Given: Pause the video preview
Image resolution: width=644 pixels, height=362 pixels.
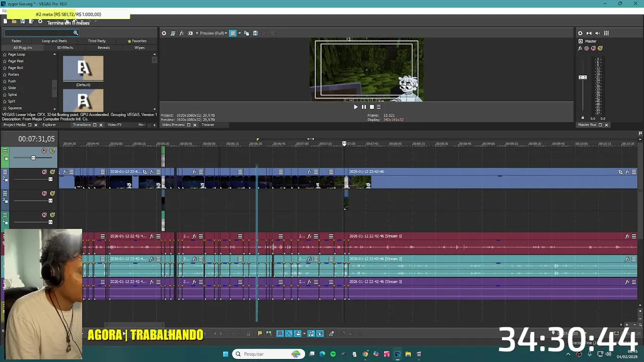Looking at the screenshot, I should (364, 107).
